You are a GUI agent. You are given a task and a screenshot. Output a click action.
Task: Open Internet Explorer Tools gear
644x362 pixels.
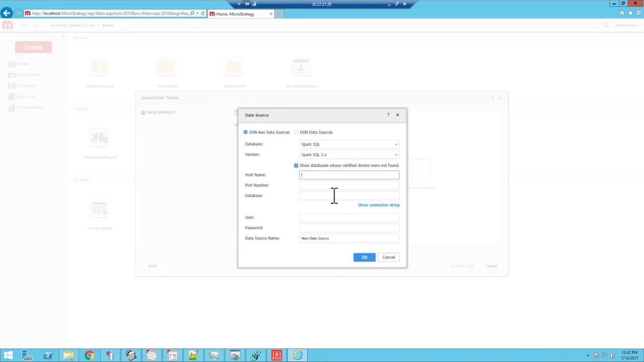638,13
